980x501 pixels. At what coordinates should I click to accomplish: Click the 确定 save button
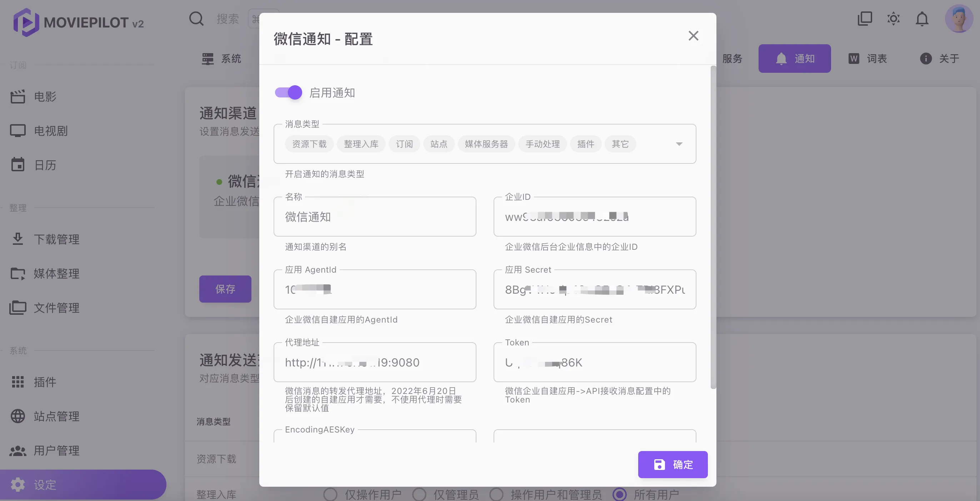tap(672, 465)
